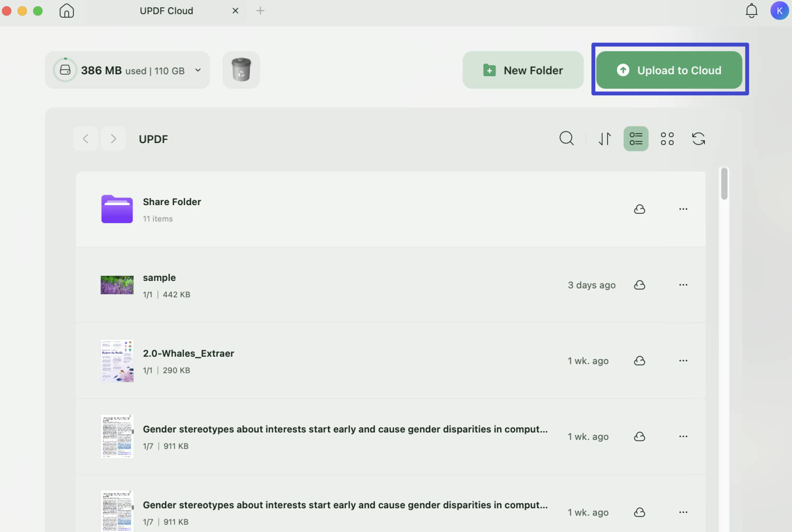This screenshot has width=792, height=532.
Task: Open search in file list
Action: 567,139
